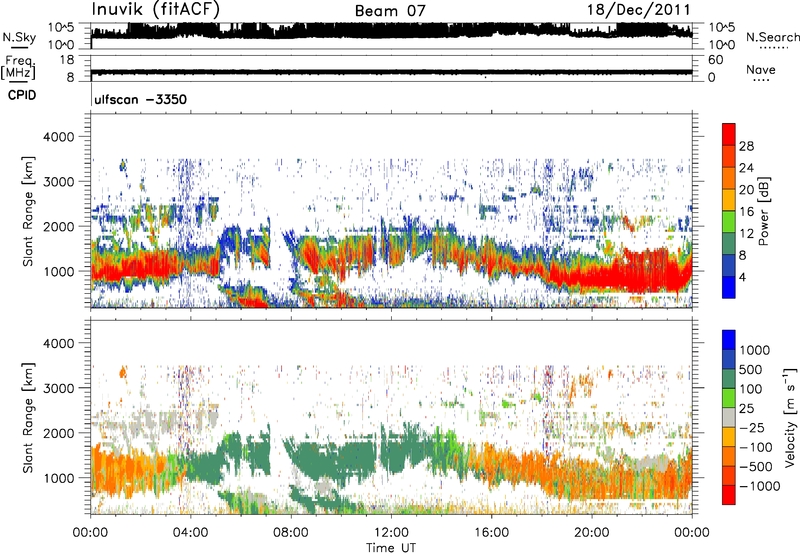
Task: Select the 'N.Sky' legend label
Action: (x=19, y=37)
